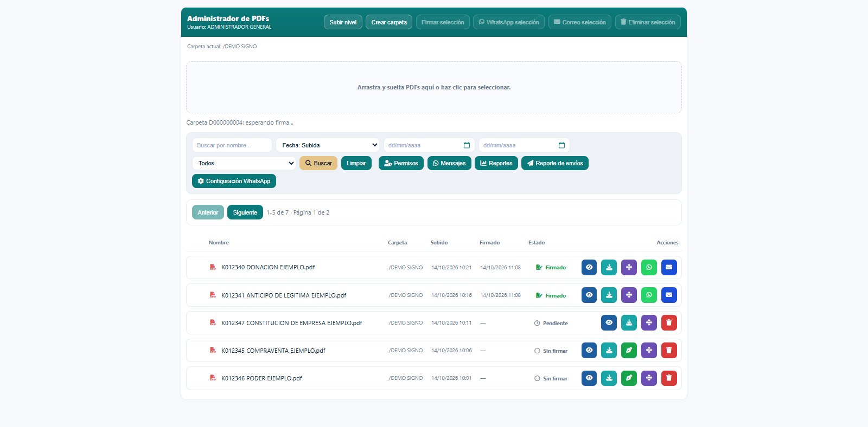Move K012341 ANTICIPO DE LEGITIMA file icon

[629, 295]
